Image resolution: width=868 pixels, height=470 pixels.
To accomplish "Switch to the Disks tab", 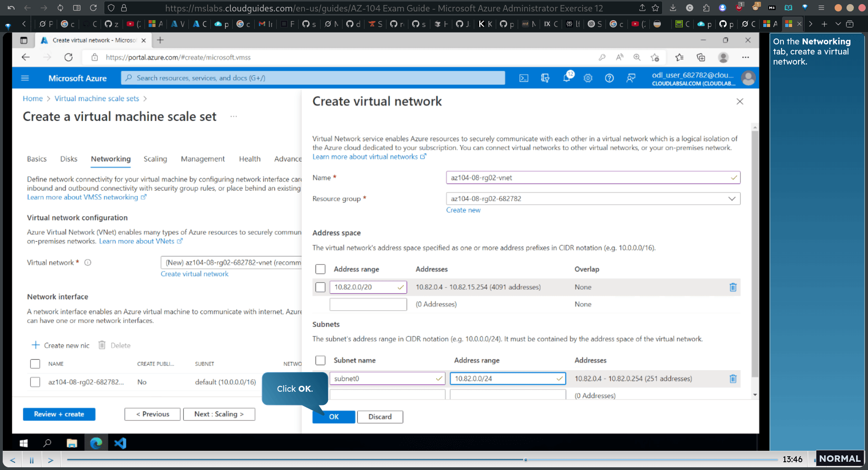I will click(69, 159).
